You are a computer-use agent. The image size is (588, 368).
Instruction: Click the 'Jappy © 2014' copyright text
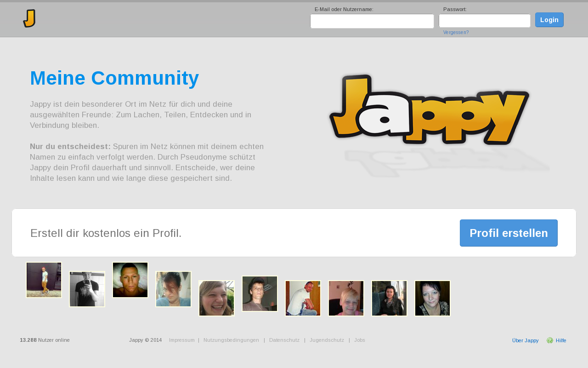[x=145, y=340]
